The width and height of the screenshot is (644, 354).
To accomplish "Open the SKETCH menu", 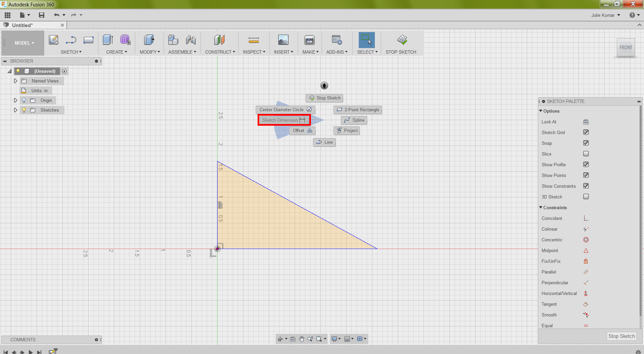I will (71, 52).
